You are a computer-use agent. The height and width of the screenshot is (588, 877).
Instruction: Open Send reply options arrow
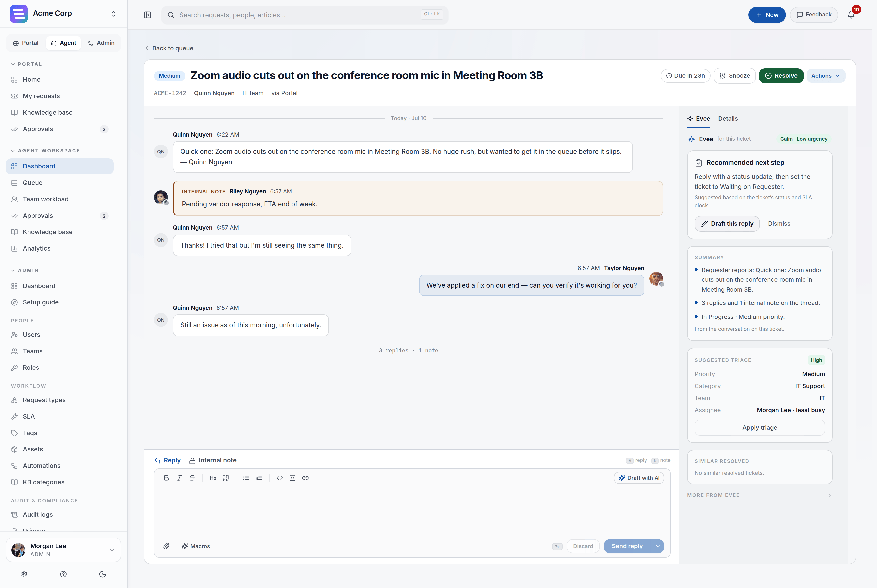click(658, 546)
